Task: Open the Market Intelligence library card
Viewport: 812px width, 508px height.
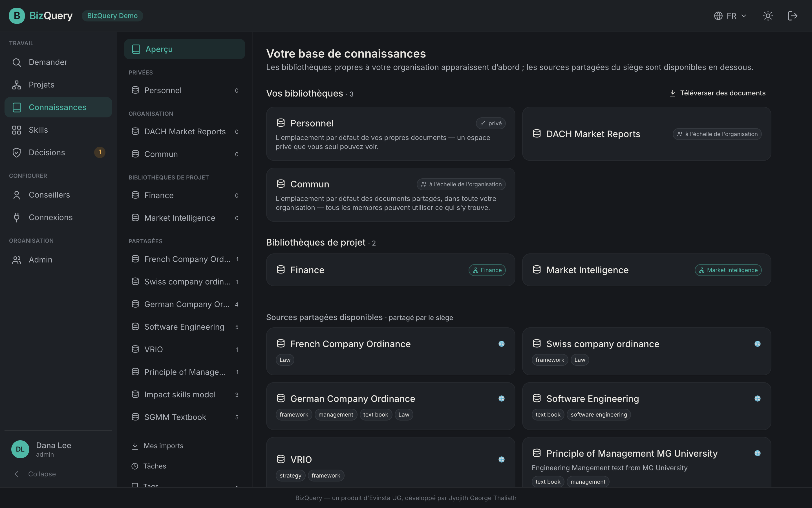Action: pyautogui.click(x=646, y=270)
